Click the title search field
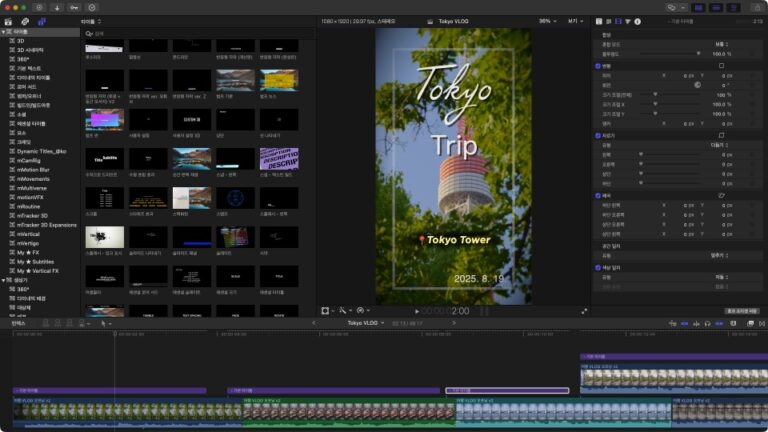 click(x=150, y=32)
